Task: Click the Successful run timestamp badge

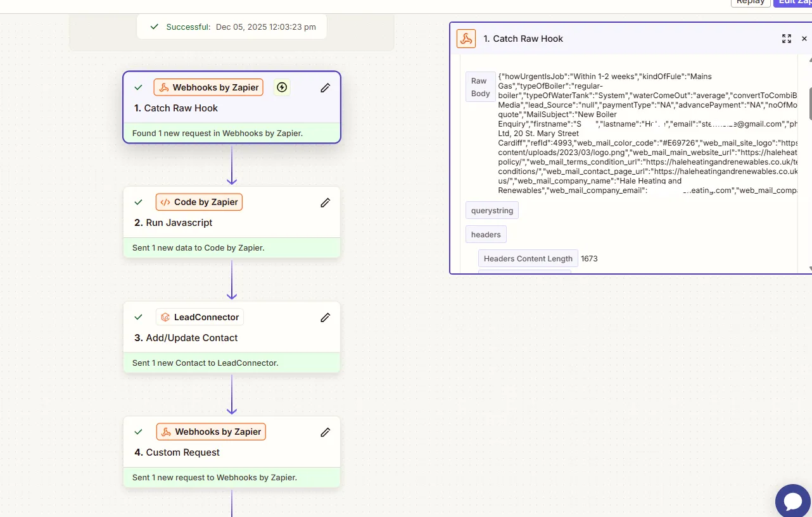Action: click(232, 27)
